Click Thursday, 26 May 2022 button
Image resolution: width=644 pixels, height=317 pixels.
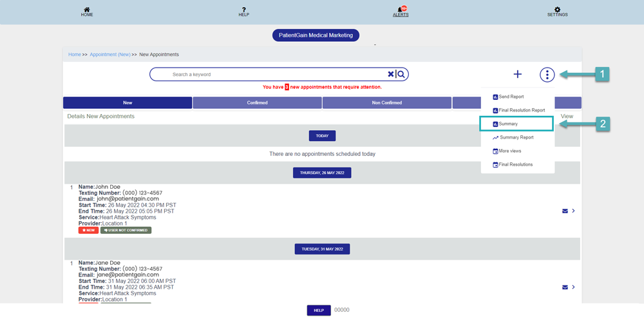[x=322, y=173]
